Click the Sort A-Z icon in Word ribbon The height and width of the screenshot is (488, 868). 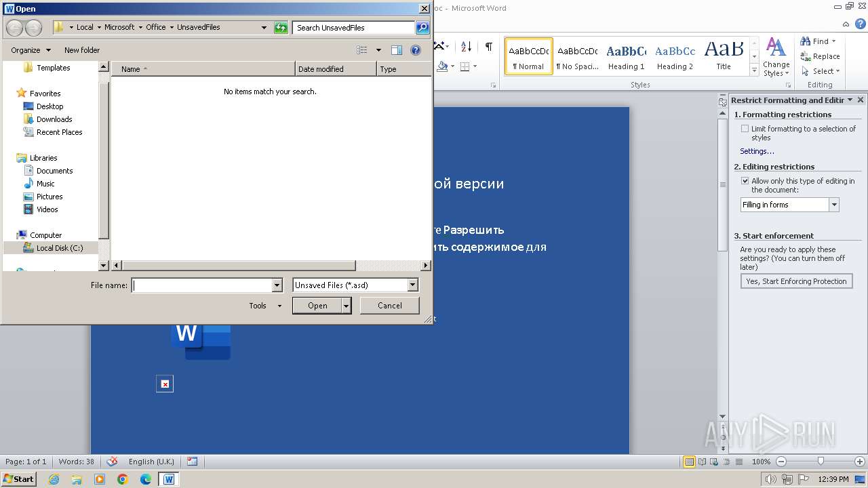pos(466,47)
